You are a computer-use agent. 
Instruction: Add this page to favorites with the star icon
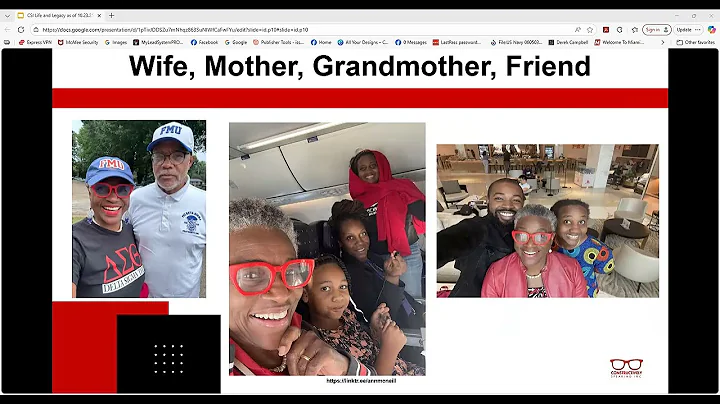click(x=590, y=30)
